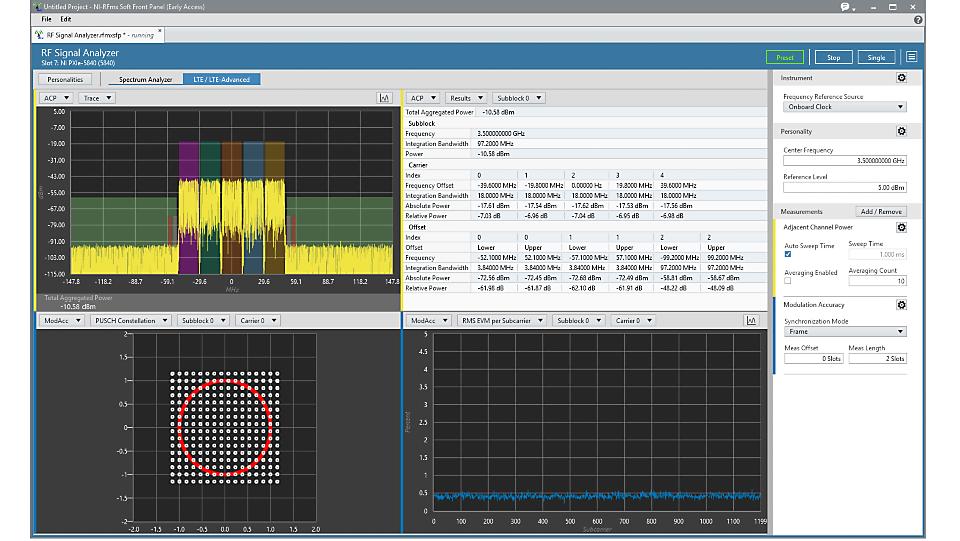Open the Synchronization Mode dropdown
This screenshot has height=541, width=960.
click(844, 331)
